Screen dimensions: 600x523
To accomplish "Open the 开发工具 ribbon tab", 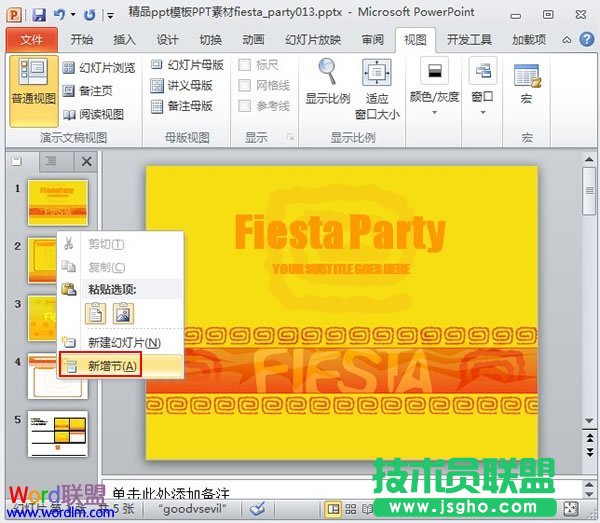I will (x=469, y=40).
